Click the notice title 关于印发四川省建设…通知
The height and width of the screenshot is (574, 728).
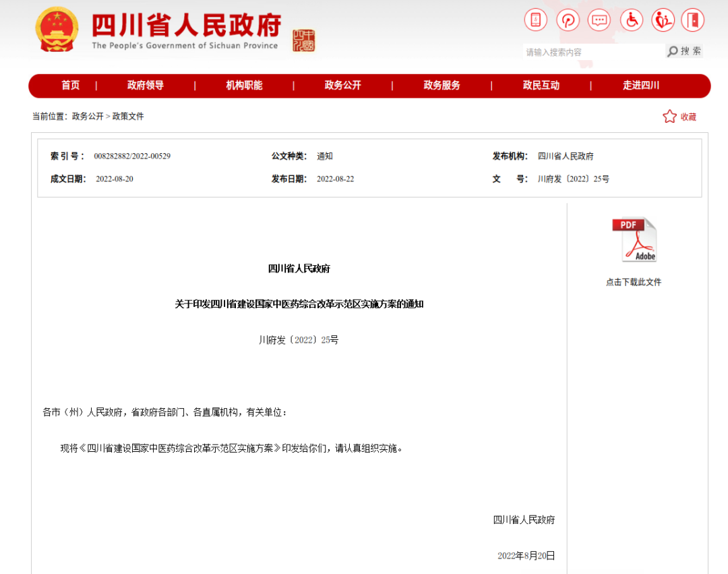pos(299,304)
